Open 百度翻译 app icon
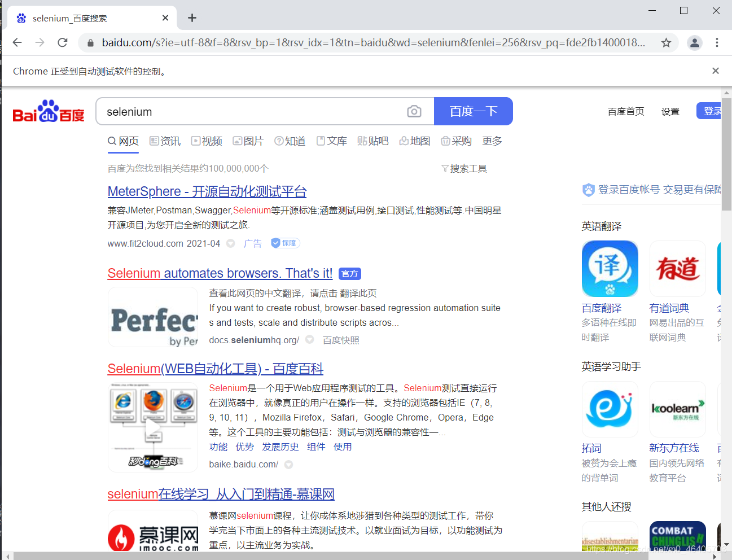This screenshot has width=732, height=560. [610, 269]
